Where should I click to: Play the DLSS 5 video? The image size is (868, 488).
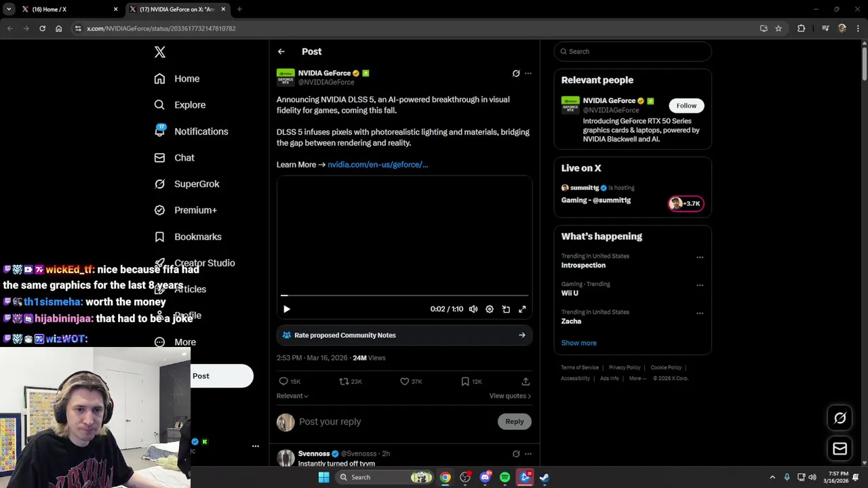coord(286,309)
